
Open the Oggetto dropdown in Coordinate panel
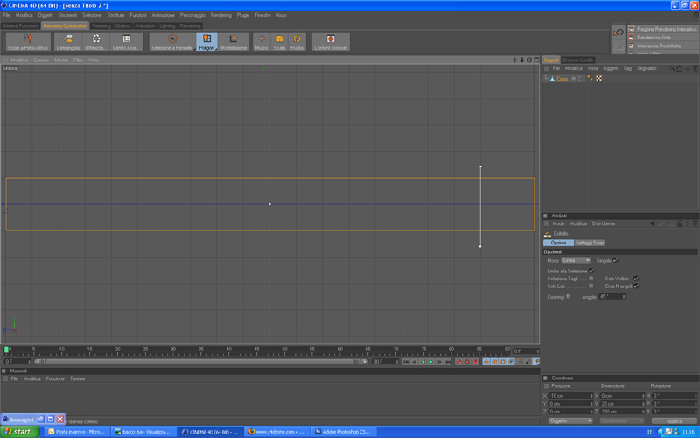click(x=570, y=421)
